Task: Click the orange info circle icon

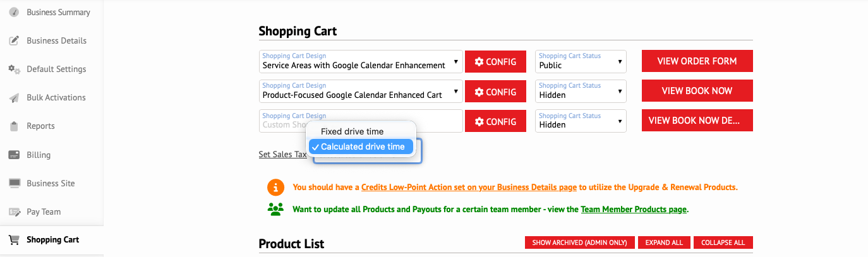Action: 275,188
